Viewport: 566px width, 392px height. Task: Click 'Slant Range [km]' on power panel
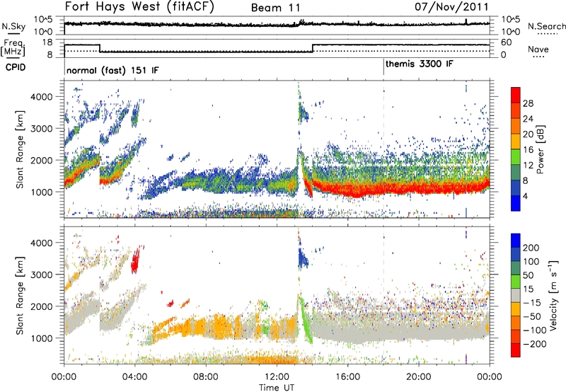pos(20,149)
